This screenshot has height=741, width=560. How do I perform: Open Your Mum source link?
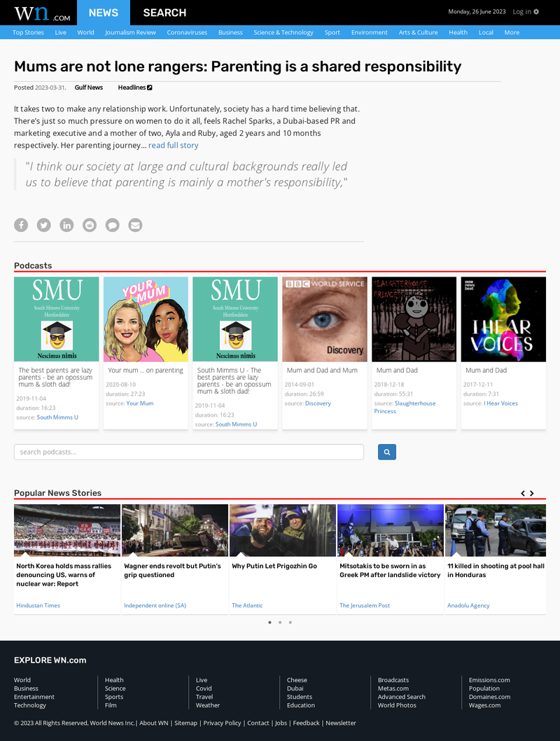(140, 403)
